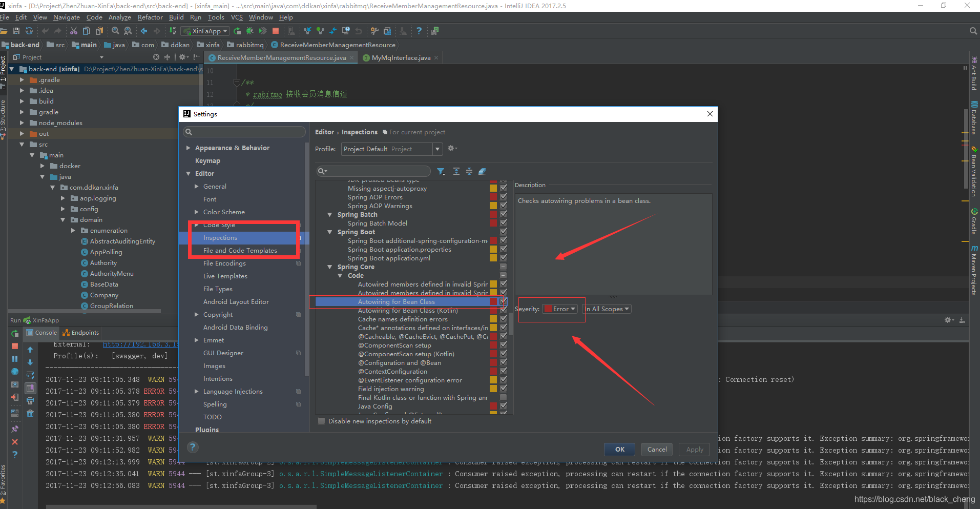Expand Appearance & Behavior in Settings tree

point(189,148)
